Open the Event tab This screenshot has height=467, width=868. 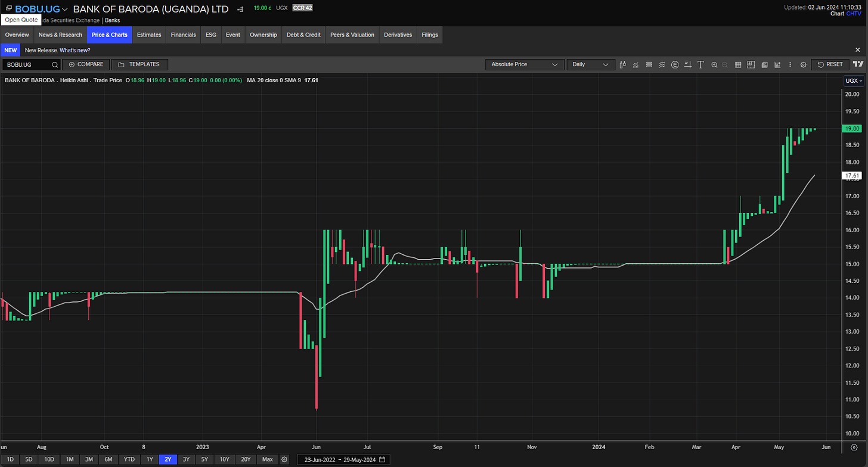(x=233, y=35)
